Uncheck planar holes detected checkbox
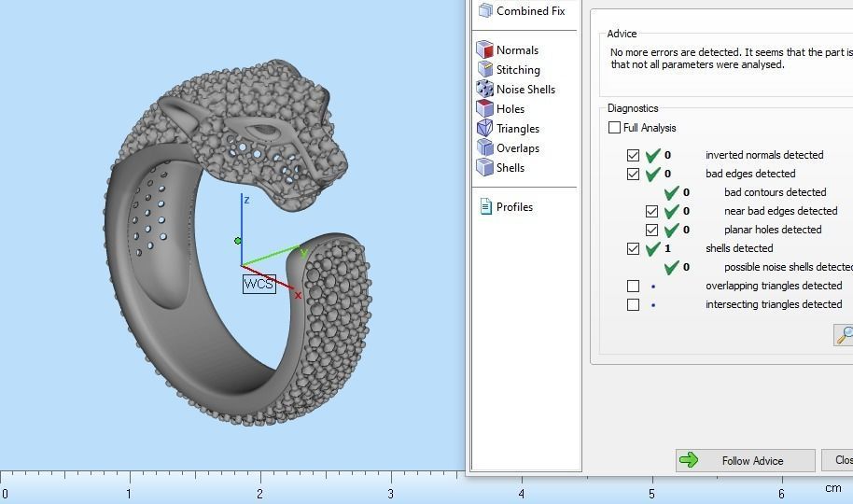Image resolution: width=853 pixels, height=504 pixels. (x=651, y=230)
